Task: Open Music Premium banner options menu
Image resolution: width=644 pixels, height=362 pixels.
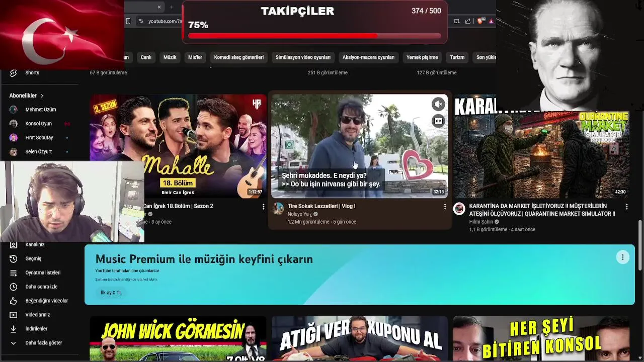Action: 622,257
